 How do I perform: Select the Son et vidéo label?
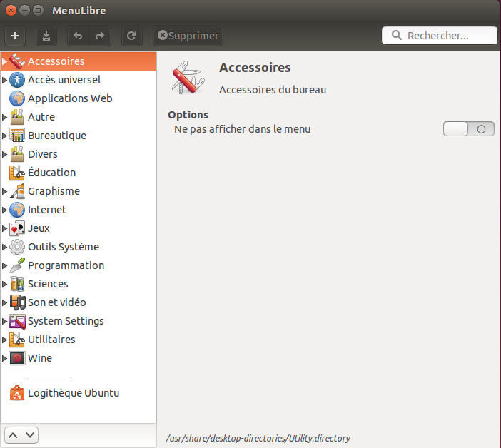(x=57, y=302)
